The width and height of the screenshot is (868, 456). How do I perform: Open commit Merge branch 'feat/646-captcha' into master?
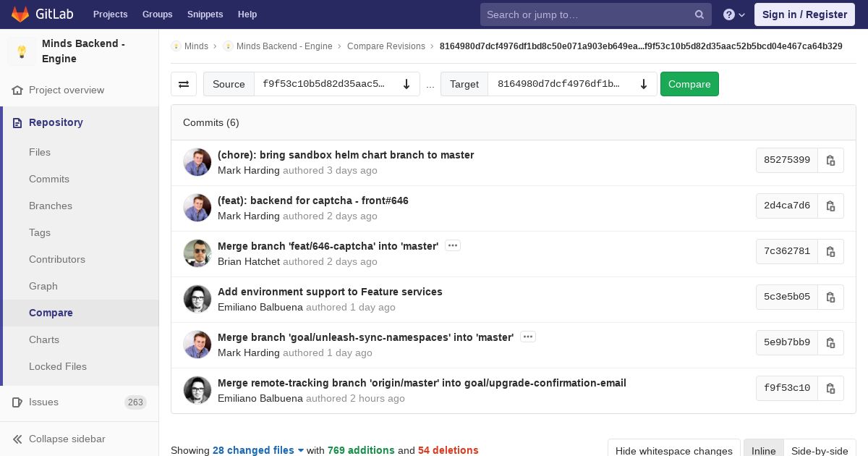coord(328,246)
